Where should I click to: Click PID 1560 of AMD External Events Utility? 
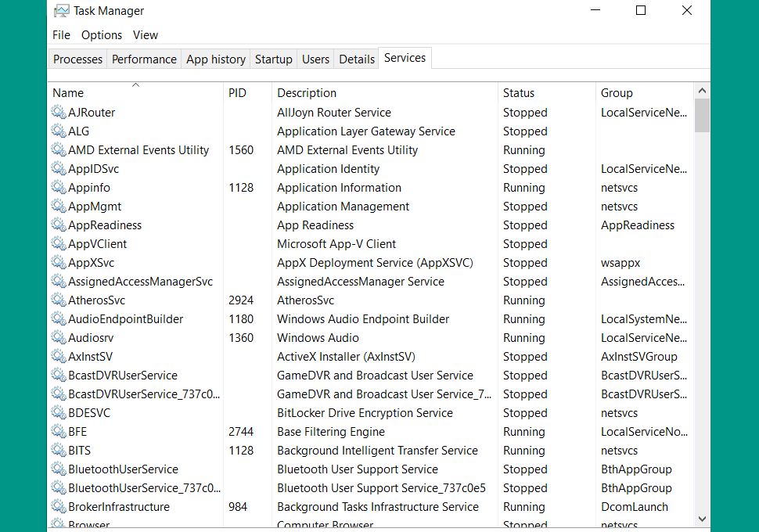pyautogui.click(x=241, y=150)
